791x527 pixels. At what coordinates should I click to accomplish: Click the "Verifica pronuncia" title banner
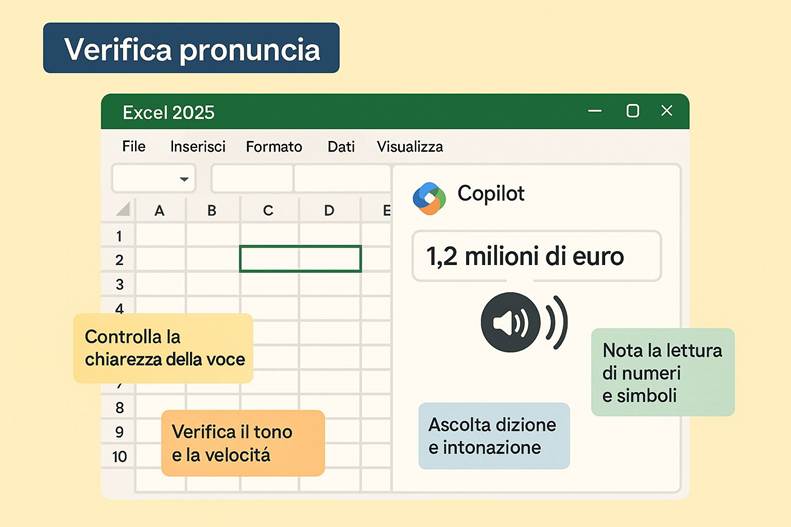click(x=191, y=48)
